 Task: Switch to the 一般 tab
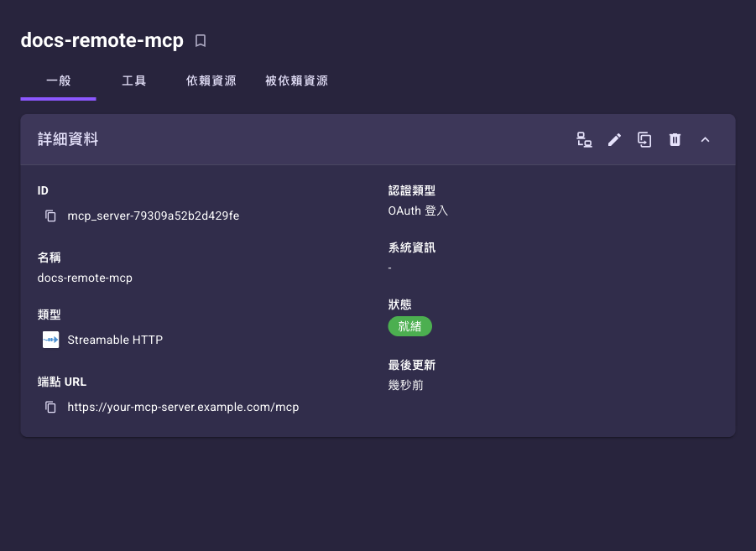pyautogui.click(x=59, y=81)
